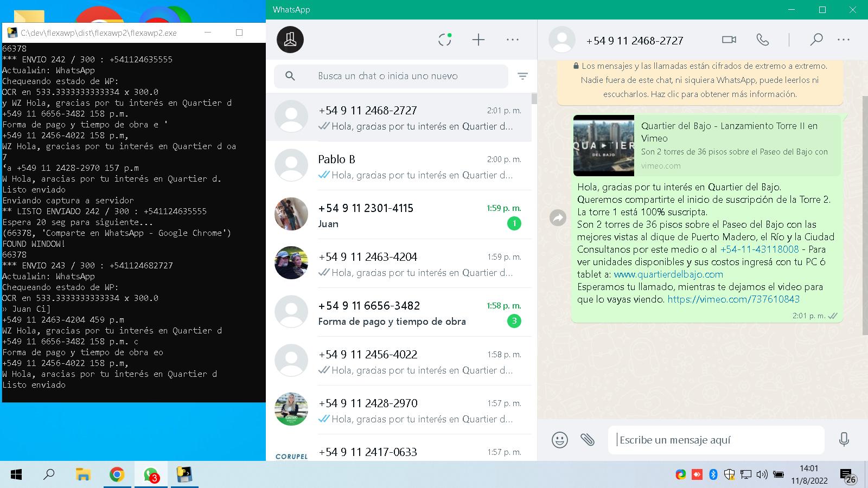Open the https://vimeo.com/737610843 link
Screen dimensions: 868x488
coord(733,299)
